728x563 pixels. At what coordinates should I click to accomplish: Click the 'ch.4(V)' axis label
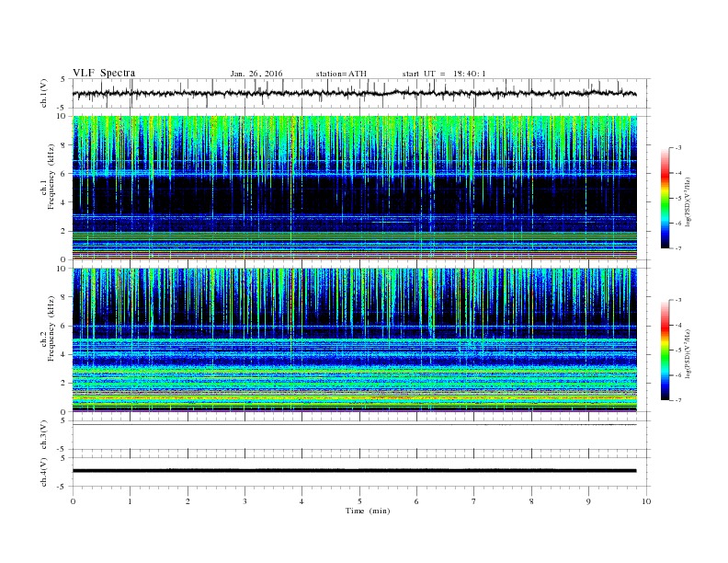tap(43, 472)
